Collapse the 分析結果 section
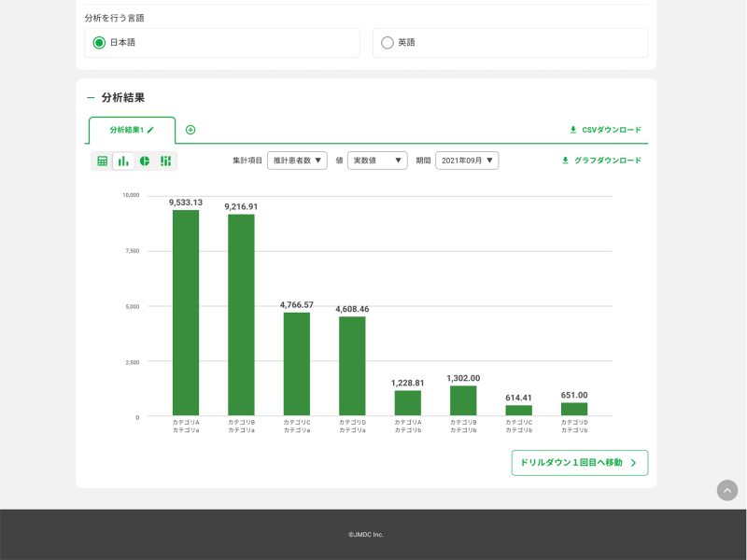This screenshot has height=560, width=747. pos(91,98)
